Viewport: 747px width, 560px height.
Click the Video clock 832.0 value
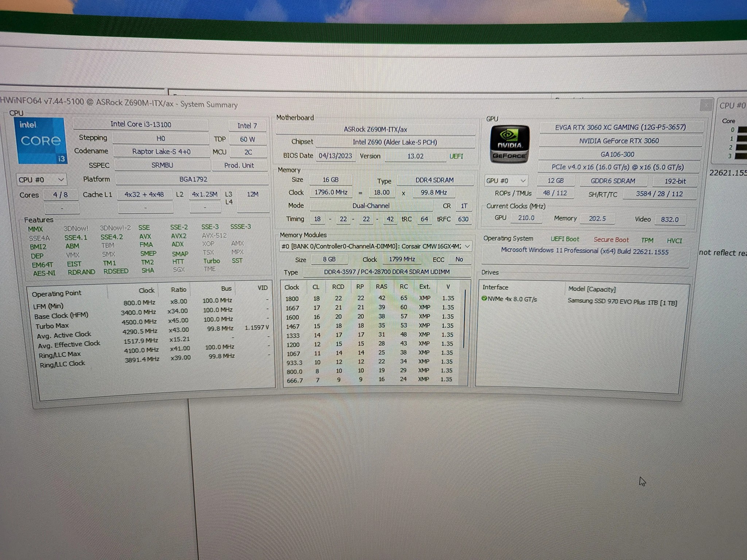click(x=670, y=219)
